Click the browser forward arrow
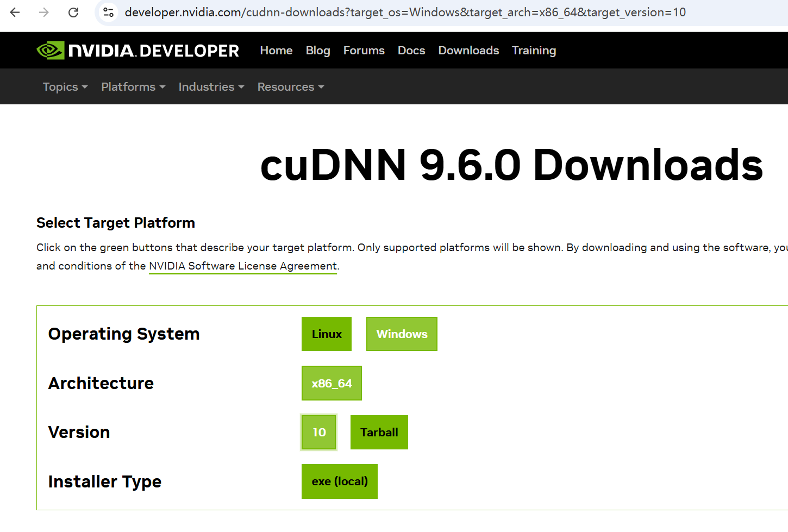 tap(44, 12)
